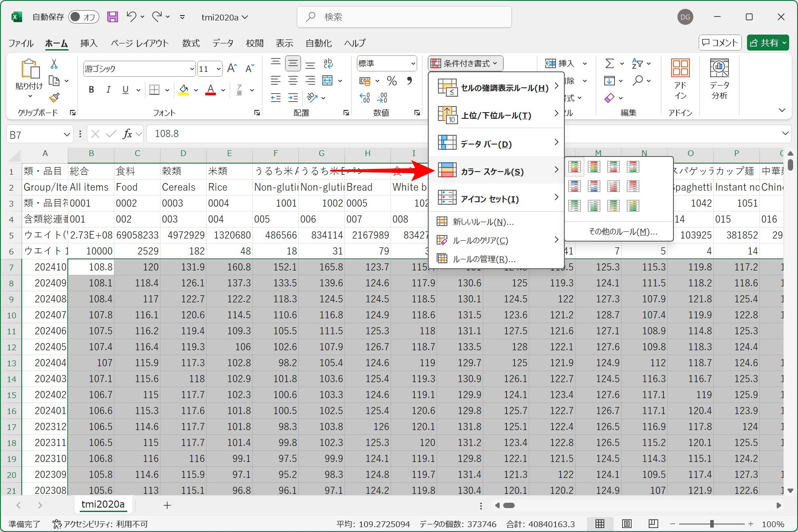Open the ファイル tab
Image resolution: width=798 pixels, height=532 pixels.
(x=21, y=43)
